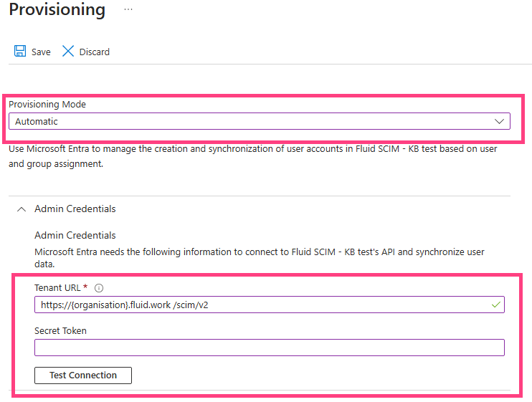
Task: Click the Discard X icon
Action: pyautogui.click(x=68, y=51)
